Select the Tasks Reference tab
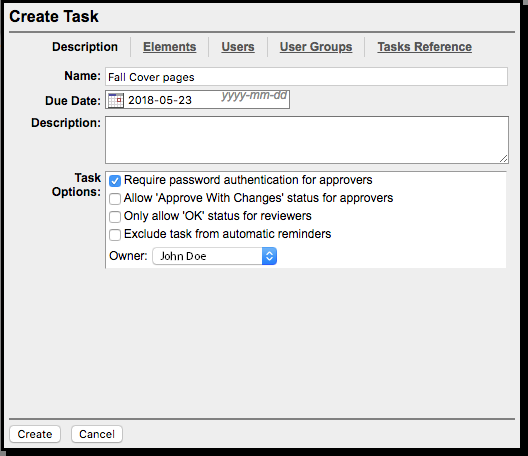The image size is (528, 456). pyautogui.click(x=424, y=46)
